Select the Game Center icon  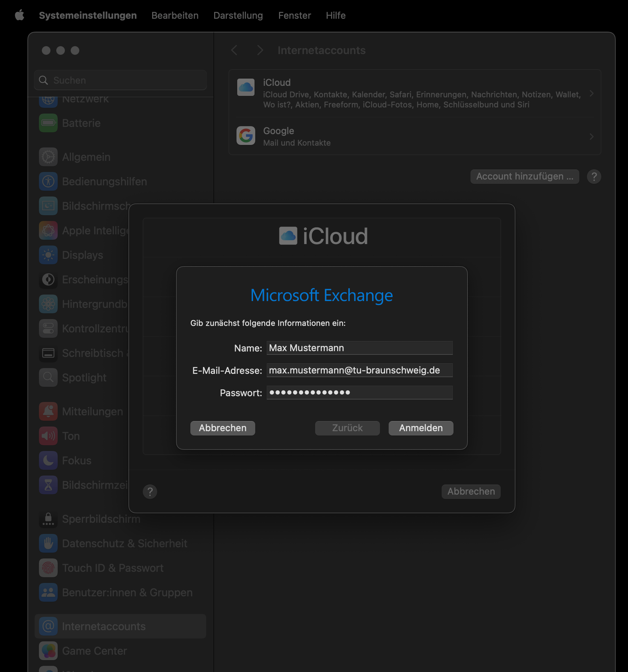click(48, 651)
